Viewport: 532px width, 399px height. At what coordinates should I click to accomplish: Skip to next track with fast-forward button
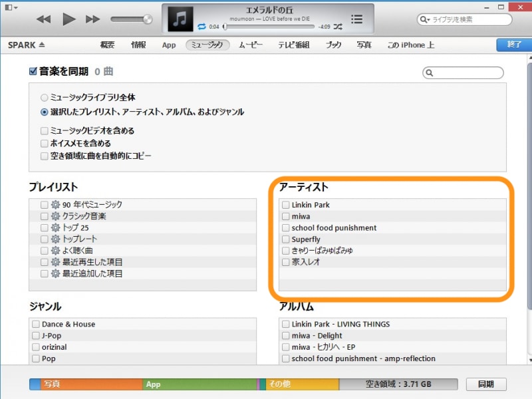(92, 19)
